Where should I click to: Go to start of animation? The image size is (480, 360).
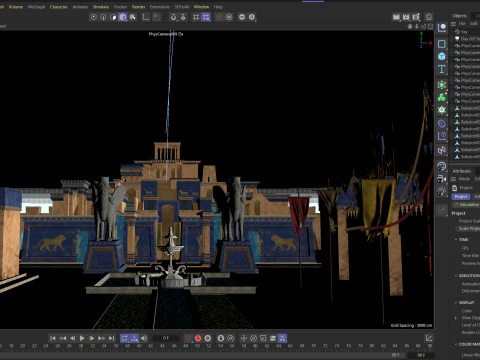(53, 338)
